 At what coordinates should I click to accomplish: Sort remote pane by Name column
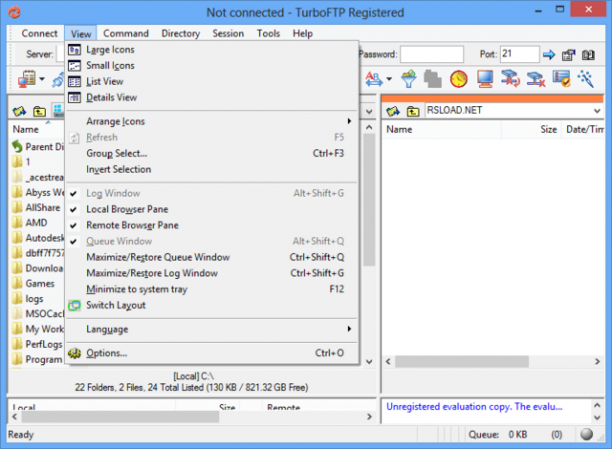[x=442, y=130]
